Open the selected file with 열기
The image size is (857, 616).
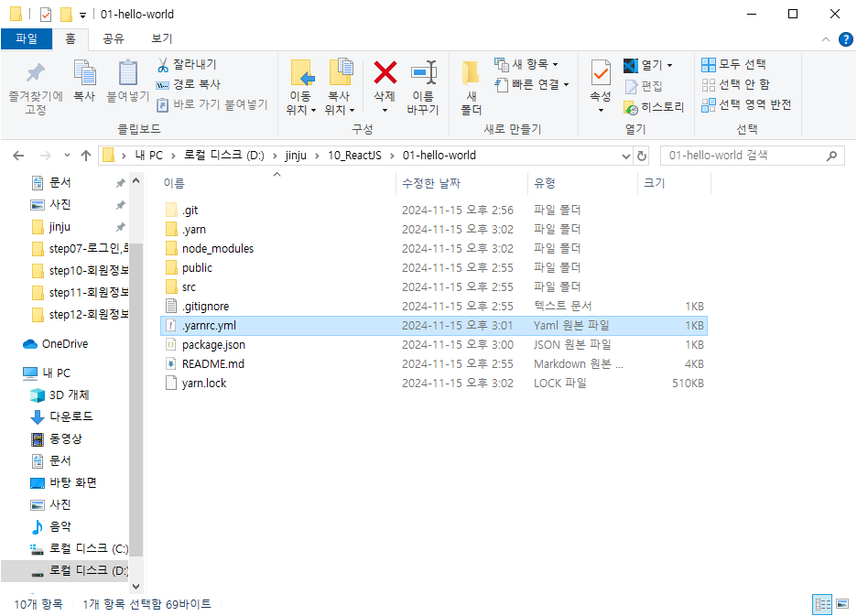tap(647, 66)
